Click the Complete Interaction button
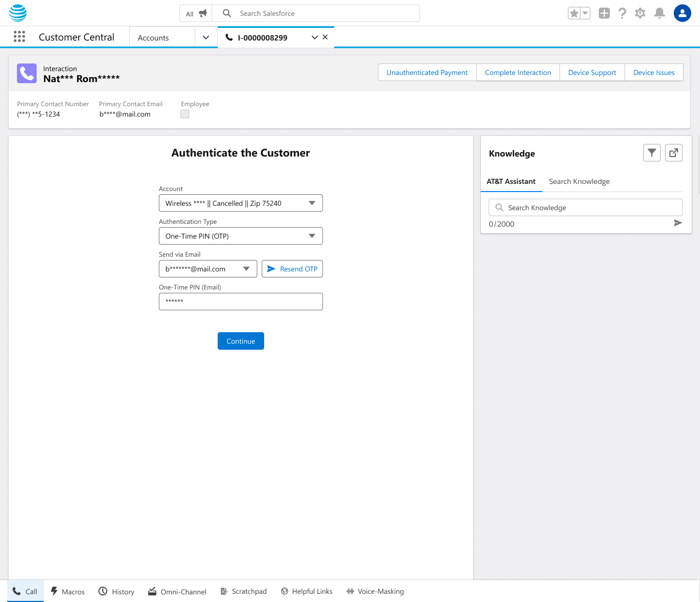Viewport: 700px width, 602px height. 518,72
